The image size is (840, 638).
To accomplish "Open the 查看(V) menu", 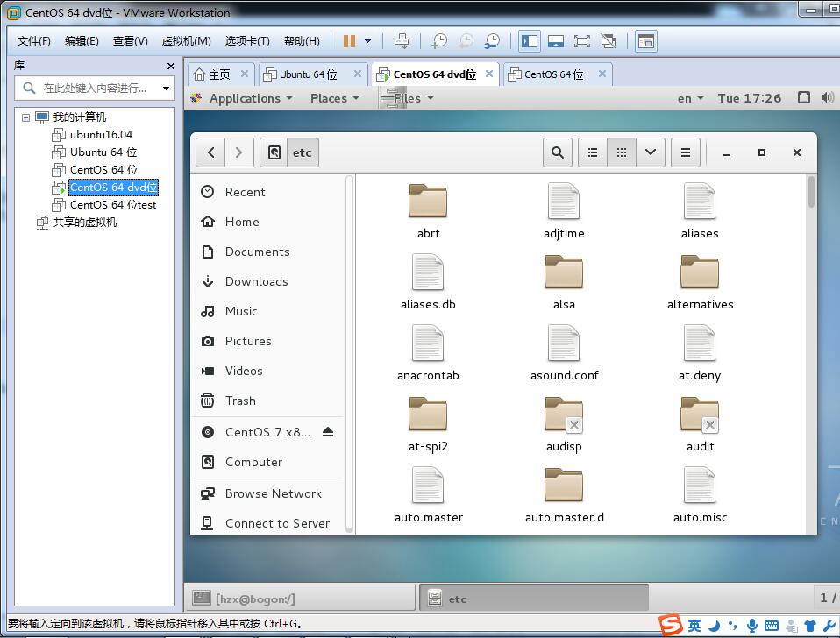I will [130, 41].
